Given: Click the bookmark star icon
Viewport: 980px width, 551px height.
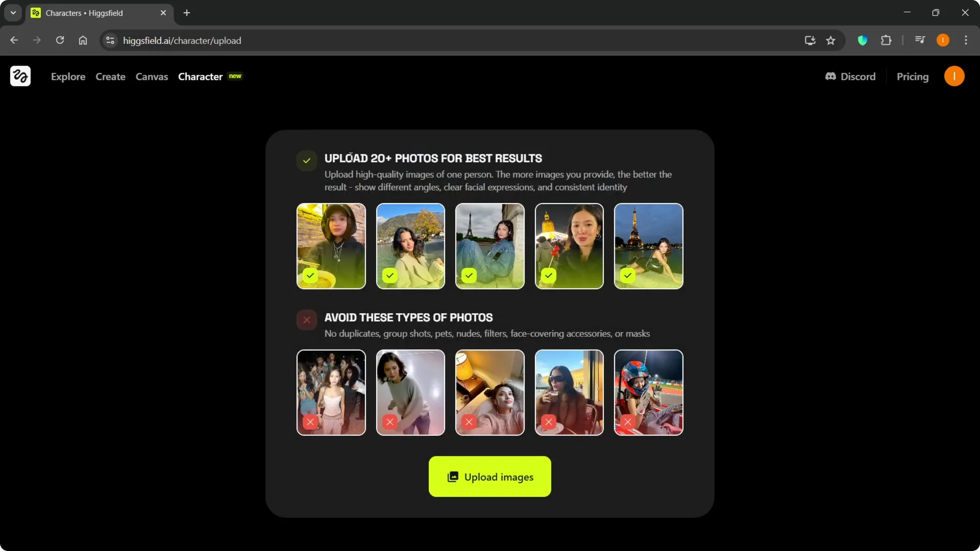Looking at the screenshot, I should [x=830, y=40].
